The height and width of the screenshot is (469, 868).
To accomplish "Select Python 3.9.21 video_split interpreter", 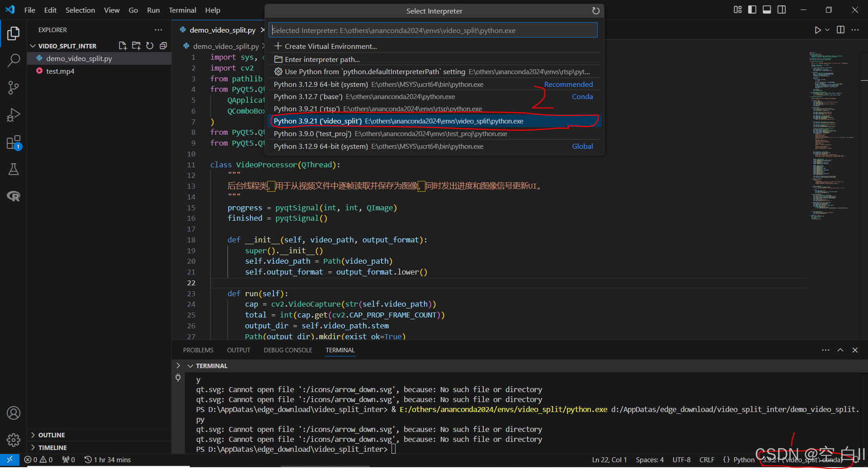I will (434, 121).
